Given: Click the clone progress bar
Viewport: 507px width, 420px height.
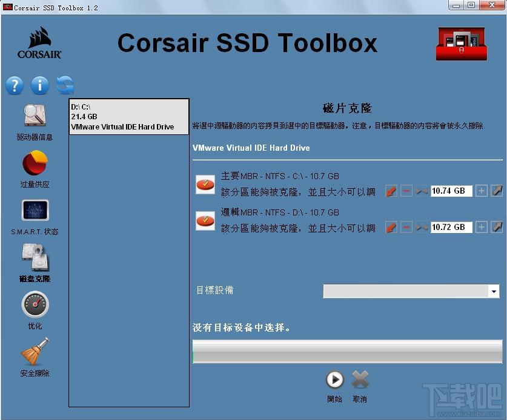Looking at the screenshot, I should pyautogui.click(x=348, y=352).
